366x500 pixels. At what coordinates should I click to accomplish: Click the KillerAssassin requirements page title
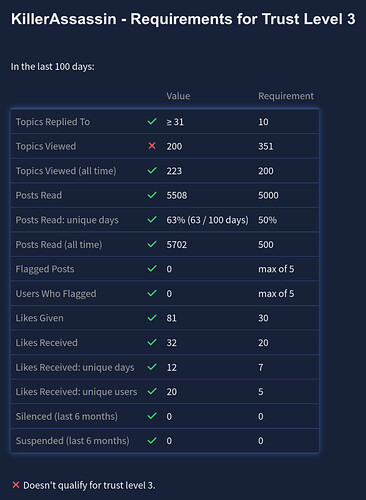tap(183, 19)
